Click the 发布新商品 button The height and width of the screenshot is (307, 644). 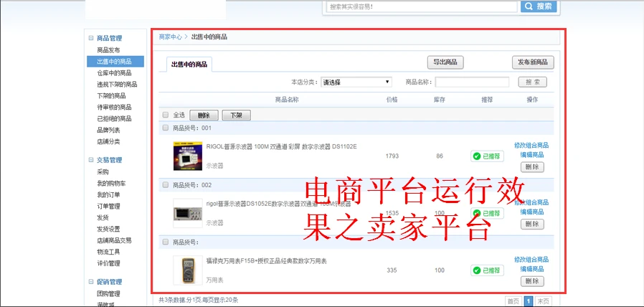pyautogui.click(x=533, y=62)
